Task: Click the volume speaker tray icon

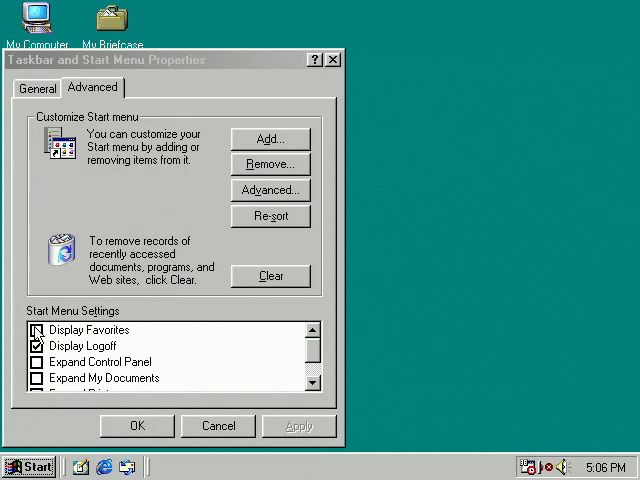Action: pos(563,467)
